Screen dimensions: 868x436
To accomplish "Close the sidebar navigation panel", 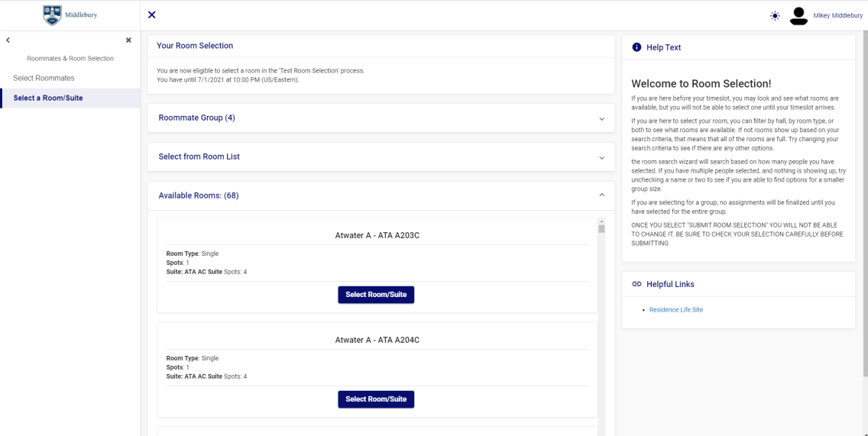I will (128, 40).
